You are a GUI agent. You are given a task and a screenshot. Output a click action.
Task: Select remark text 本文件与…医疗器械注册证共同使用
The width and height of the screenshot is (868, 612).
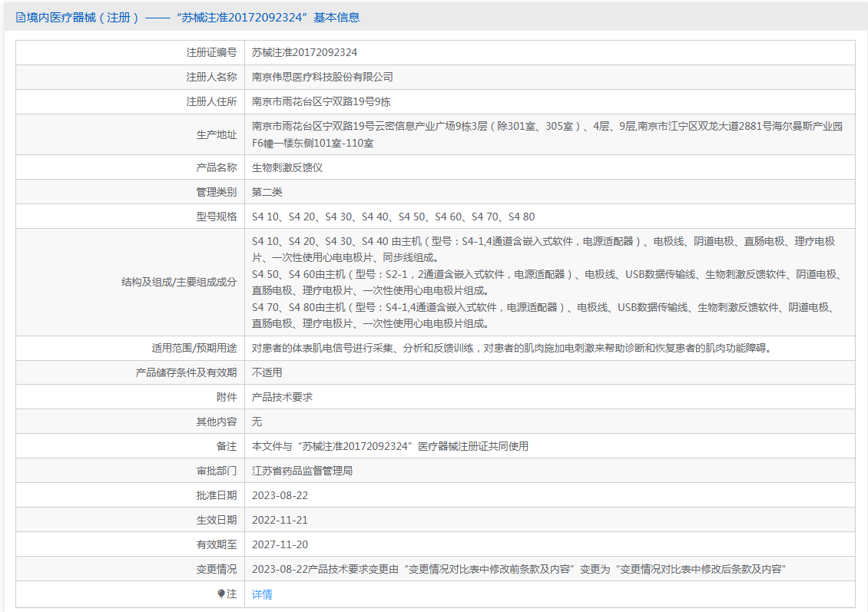(x=390, y=447)
